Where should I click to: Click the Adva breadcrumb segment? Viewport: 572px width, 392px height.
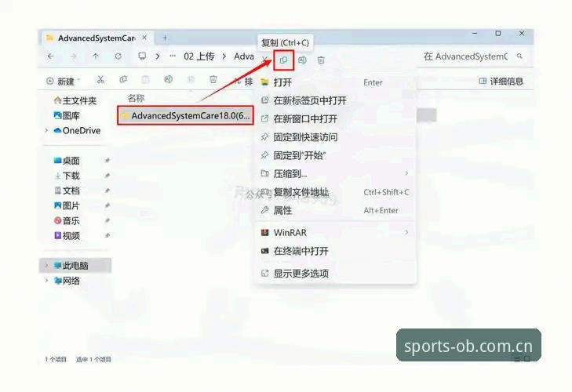244,56
